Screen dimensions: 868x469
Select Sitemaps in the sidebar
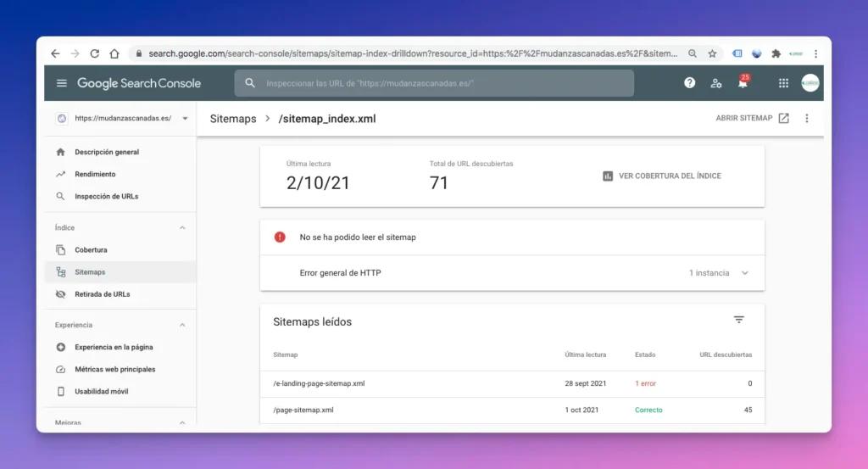click(120, 272)
